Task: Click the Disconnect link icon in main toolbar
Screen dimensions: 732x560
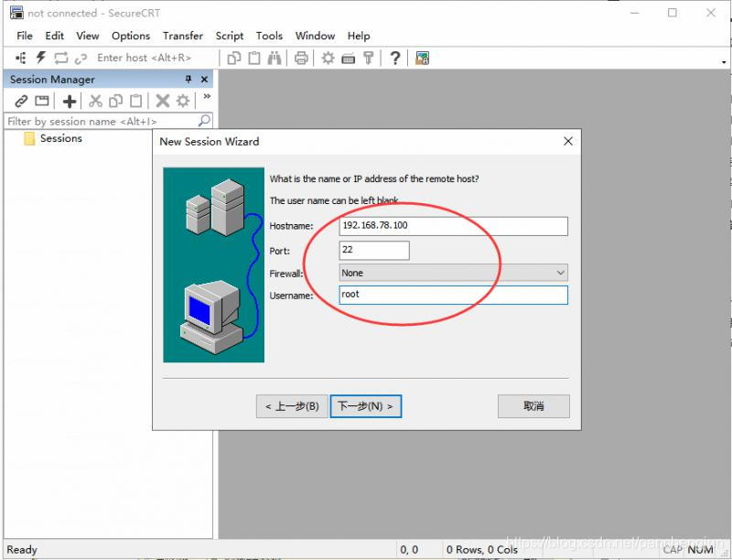Action: [x=81, y=59]
